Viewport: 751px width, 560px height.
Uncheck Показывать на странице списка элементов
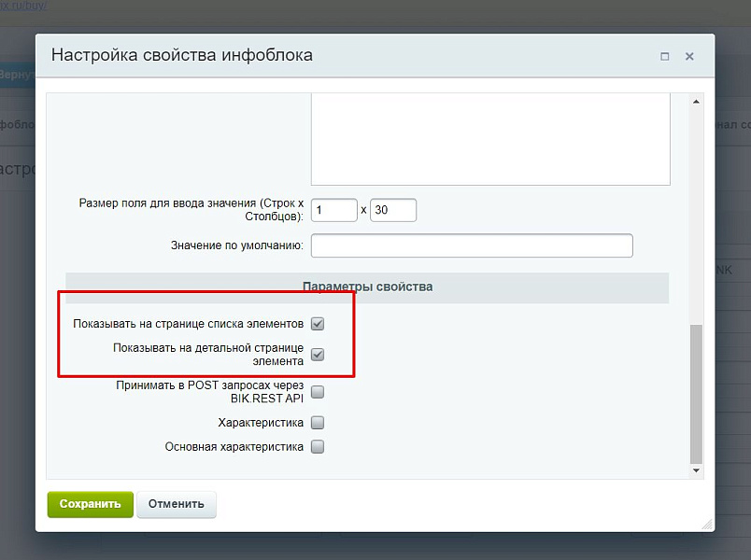click(x=318, y=324)
